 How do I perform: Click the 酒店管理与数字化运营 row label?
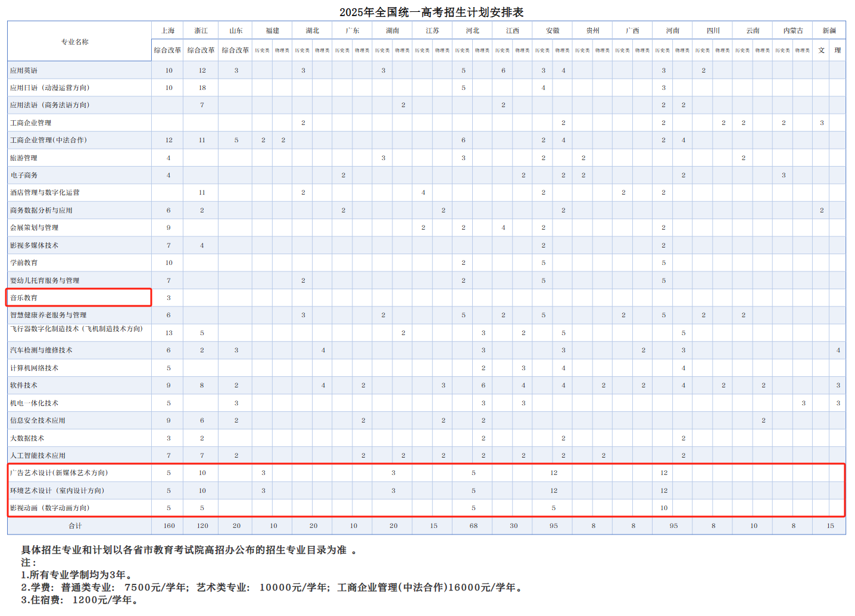(45, 192)
